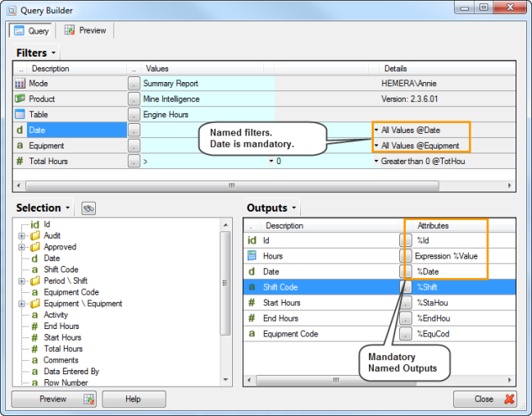
Task: Click the id icon in Selection tree
Action: click(35, 225)
